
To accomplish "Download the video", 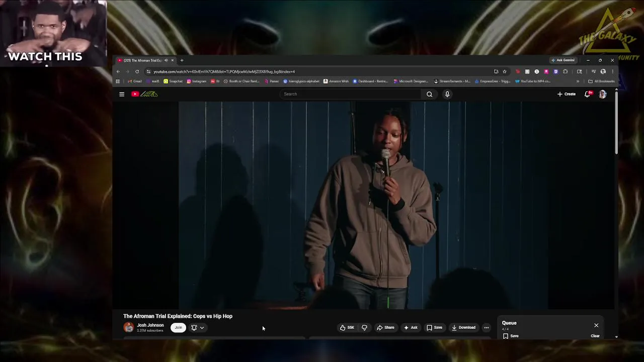I will point(463,328).
